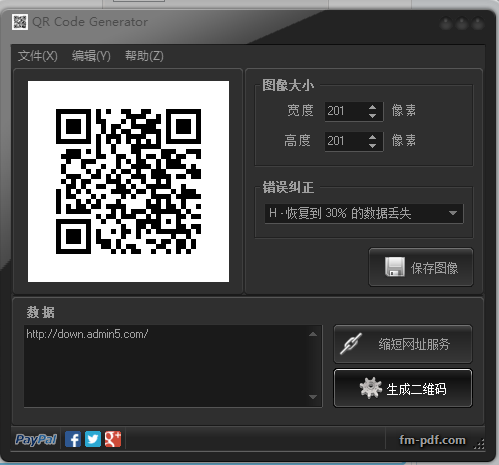Increase width with the up arrow

(x=372, y=107)
